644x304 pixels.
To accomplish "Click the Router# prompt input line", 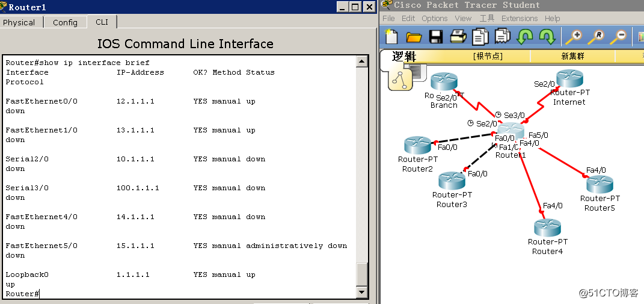I will (x=23, y=294).
